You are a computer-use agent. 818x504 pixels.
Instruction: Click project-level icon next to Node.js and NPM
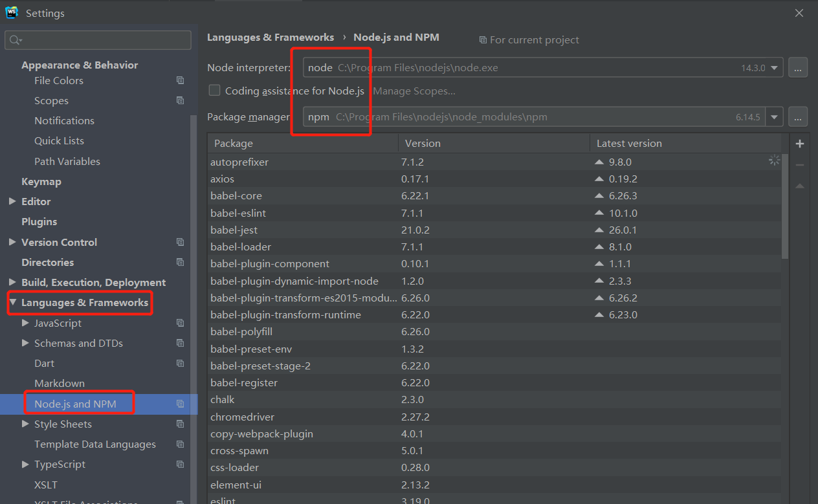pyautogui.click(x=181, y=404)
